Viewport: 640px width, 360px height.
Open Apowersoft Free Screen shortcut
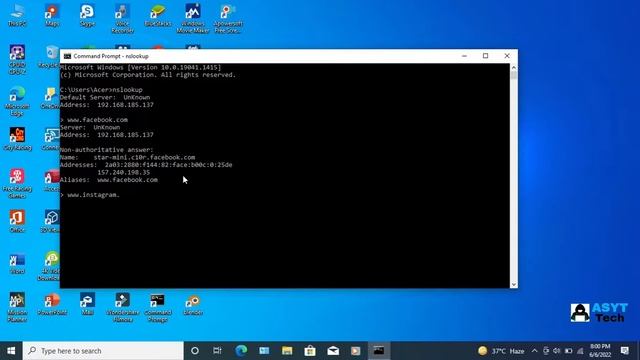point(228,19)
